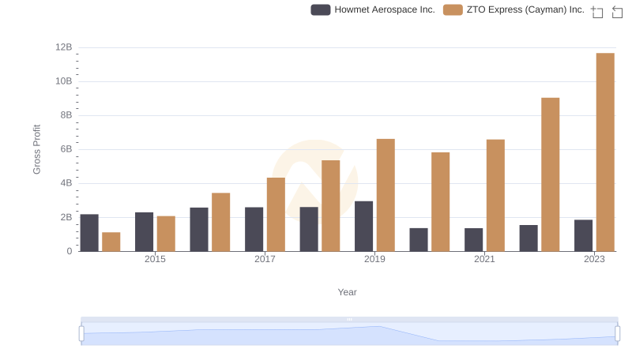Click the 2023 ZTO Express bar

point(605,152)
